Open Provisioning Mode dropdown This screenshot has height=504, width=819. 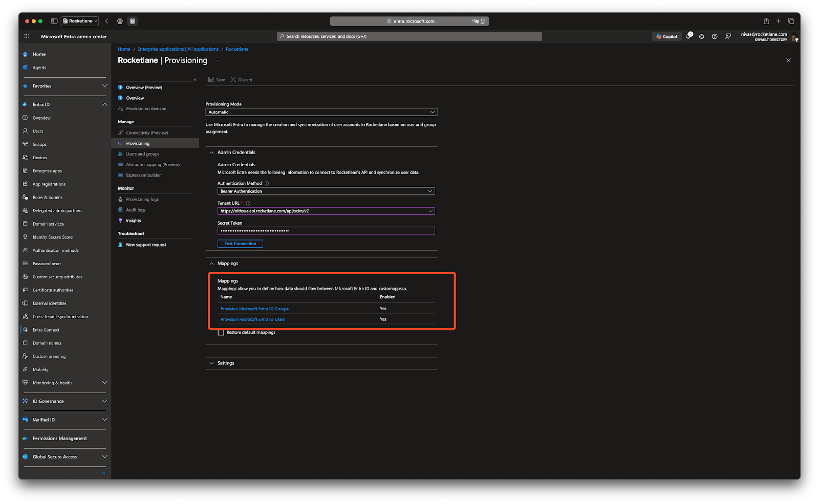[x=321, y=112]
